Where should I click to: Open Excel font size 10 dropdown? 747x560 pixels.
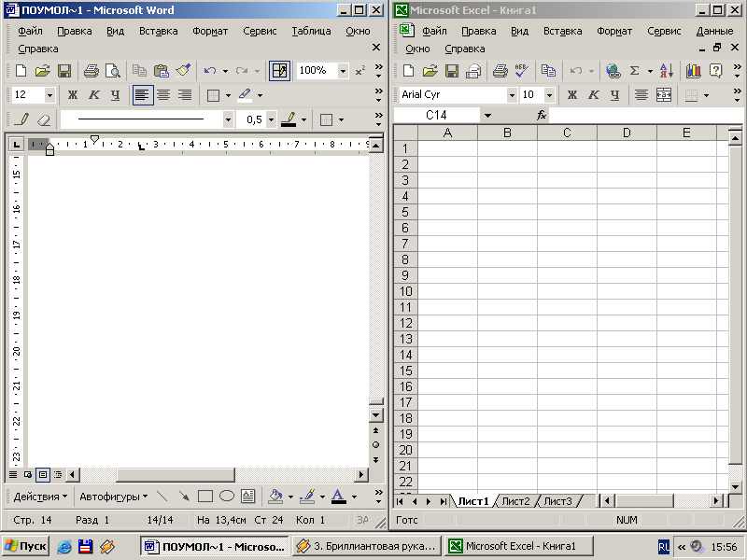click(x=549, y=95)
